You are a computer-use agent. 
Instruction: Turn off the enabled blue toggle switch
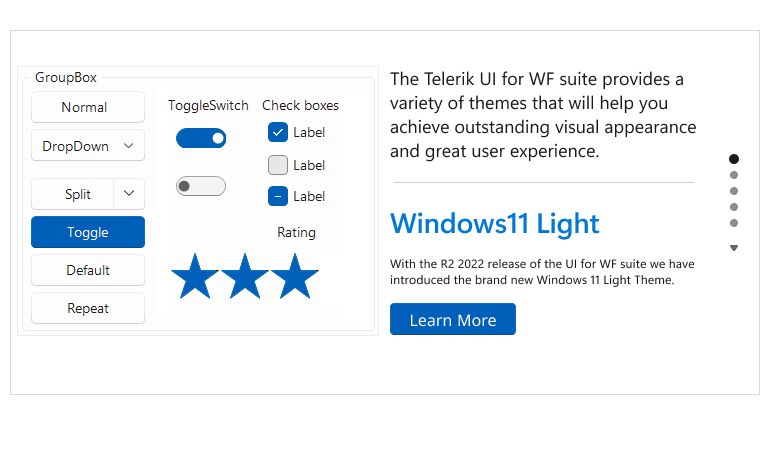pyautogui.click(x=201, y=138)
